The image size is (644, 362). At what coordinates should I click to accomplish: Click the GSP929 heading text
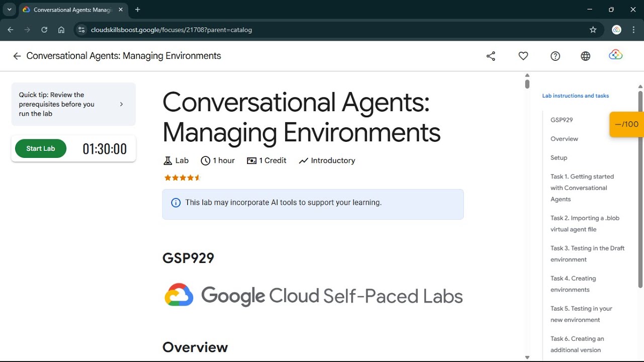[x=188, y=258]
